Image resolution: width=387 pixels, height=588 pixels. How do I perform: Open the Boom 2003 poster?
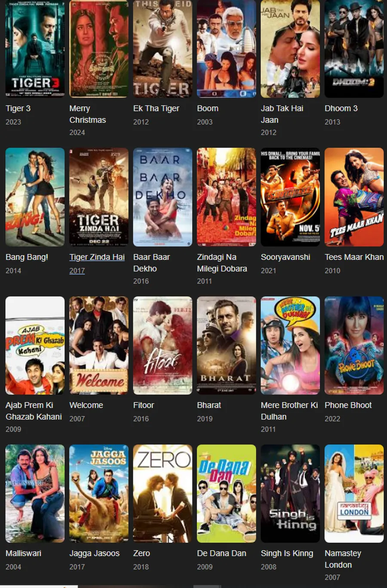227,49
